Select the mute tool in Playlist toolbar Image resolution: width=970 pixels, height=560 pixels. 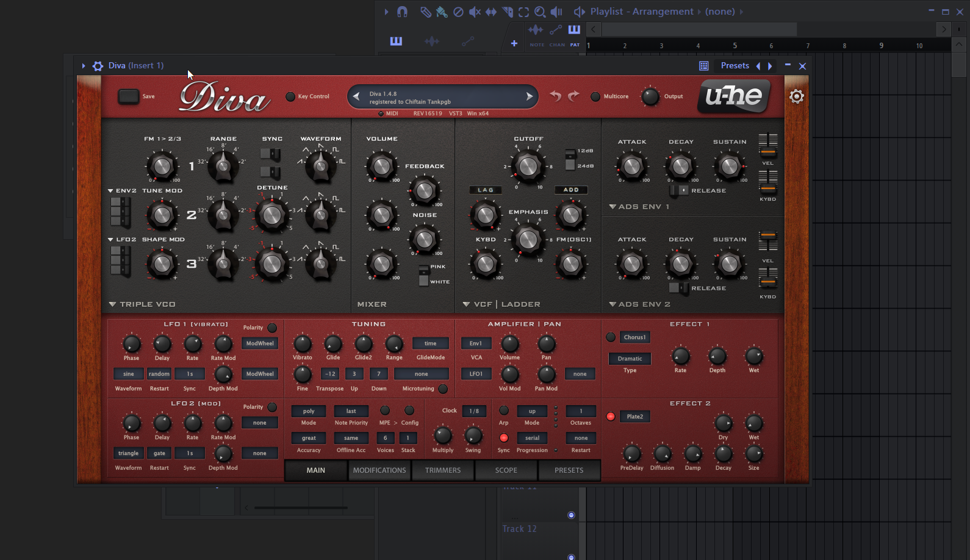tap(475, 12)
